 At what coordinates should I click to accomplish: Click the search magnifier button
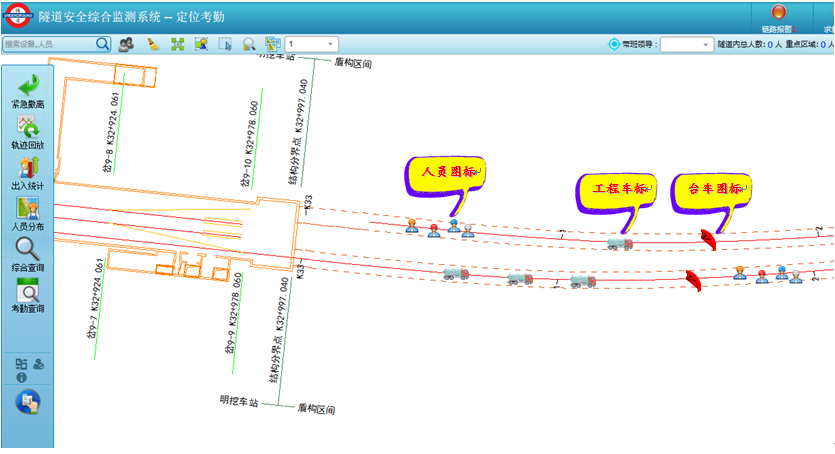(x=103, y=44)
